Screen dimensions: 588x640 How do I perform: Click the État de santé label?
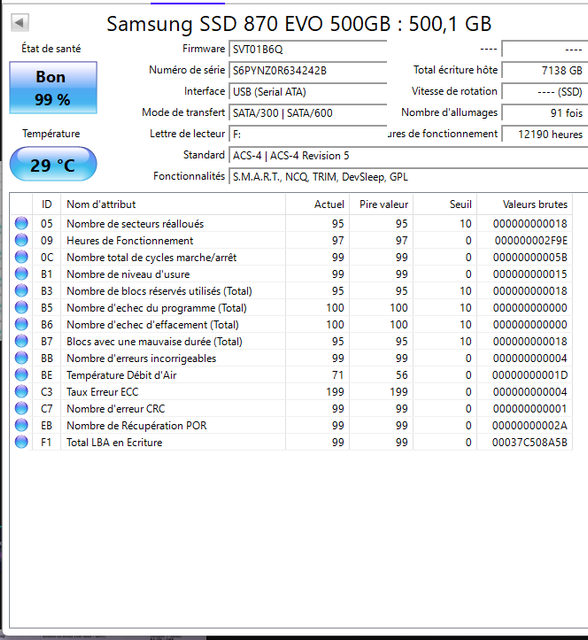click(x=51, y=49)
